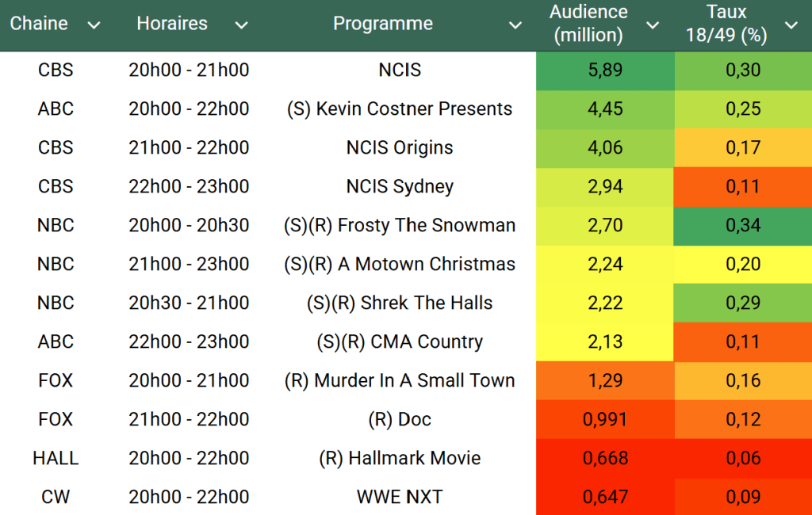The image size is (812, 515).
Task: Click the Audience (million) header text
Action: 588,24
